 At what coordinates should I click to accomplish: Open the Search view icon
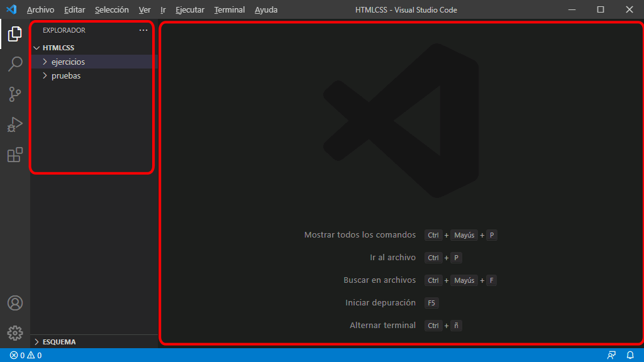click(x=15, y=64)
